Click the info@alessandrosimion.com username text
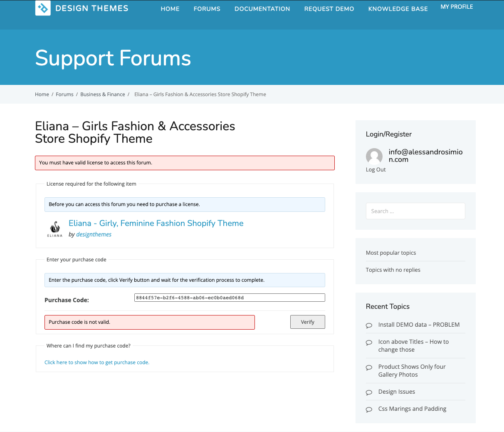The height and width of the screenshot is (432, 504). coord(426,156)
